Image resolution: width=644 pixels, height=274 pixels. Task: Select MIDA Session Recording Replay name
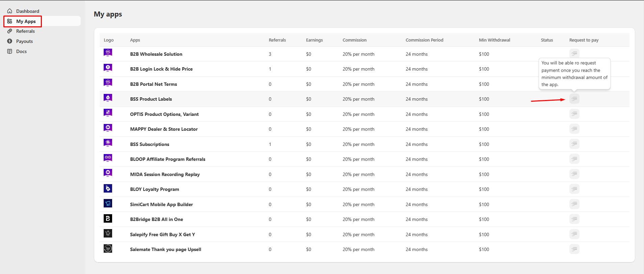point(165,174)
